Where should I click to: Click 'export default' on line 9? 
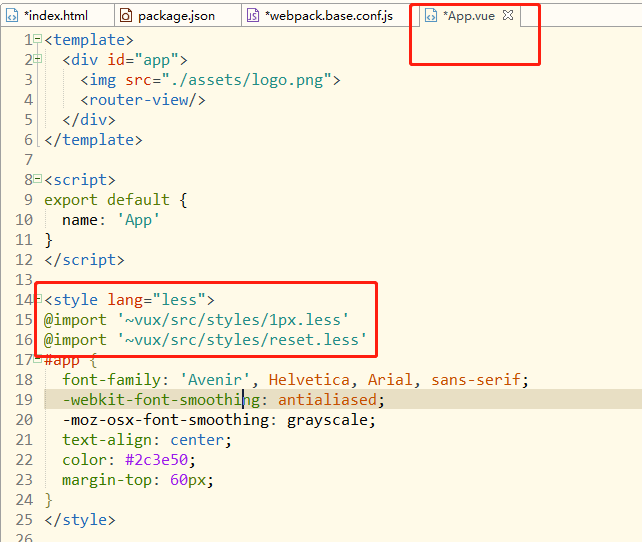106,200
